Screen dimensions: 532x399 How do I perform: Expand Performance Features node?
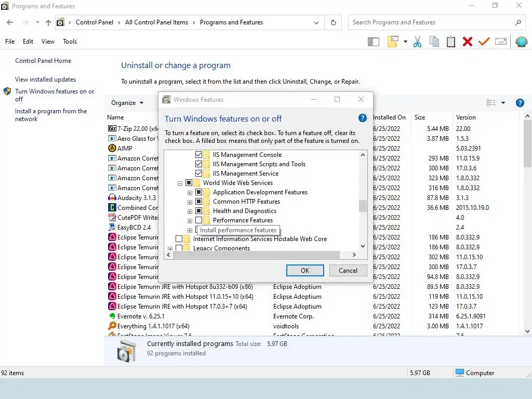pos(190,221)
